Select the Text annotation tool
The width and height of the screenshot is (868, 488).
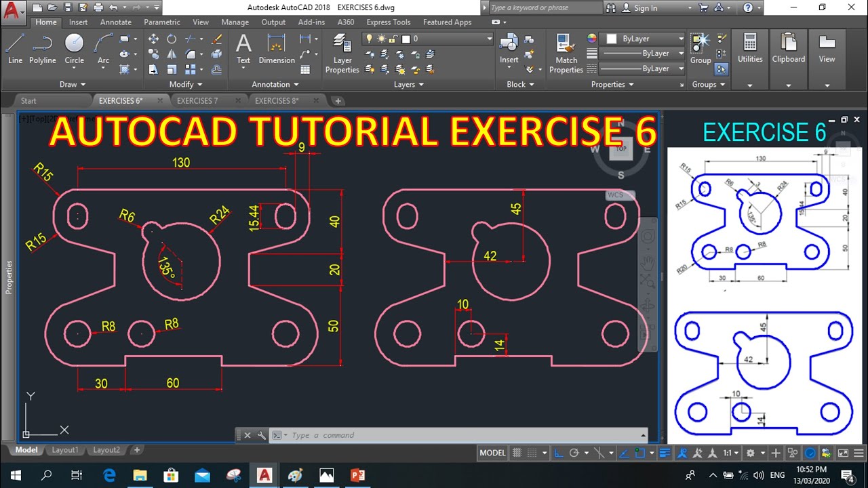(x=243, y=49)
